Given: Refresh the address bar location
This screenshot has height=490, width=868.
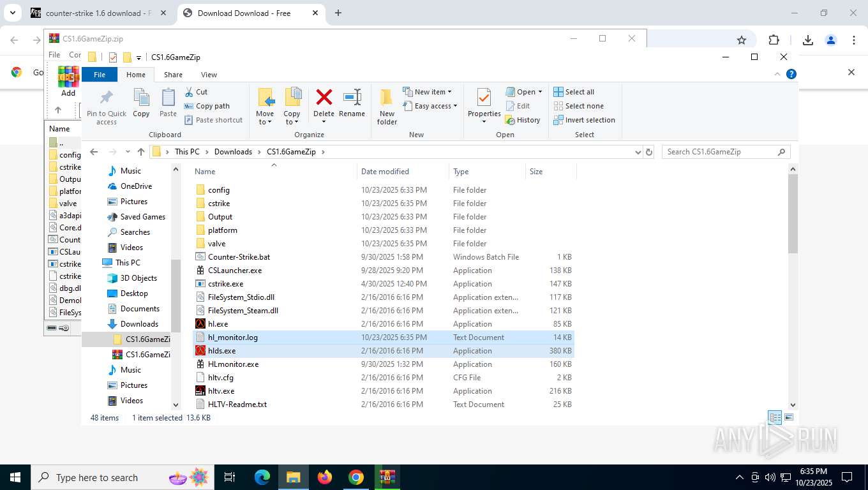Looking at the screenshot, I should 649,152.
